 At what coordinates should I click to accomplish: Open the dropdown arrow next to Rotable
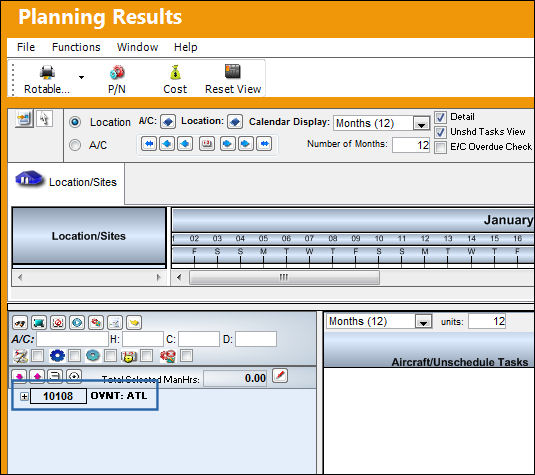[81, 77]
